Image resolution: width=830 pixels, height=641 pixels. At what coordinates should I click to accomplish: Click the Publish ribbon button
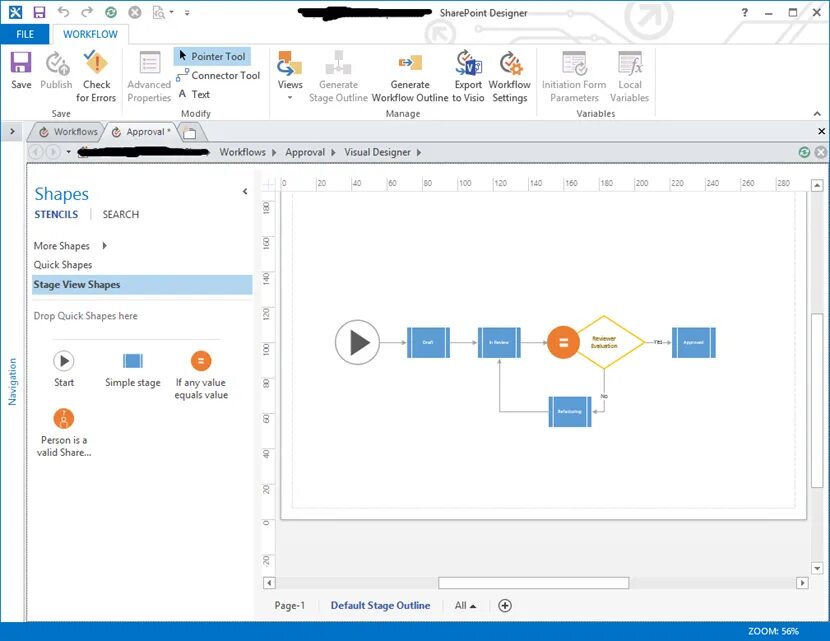click(x=56, y=70)
